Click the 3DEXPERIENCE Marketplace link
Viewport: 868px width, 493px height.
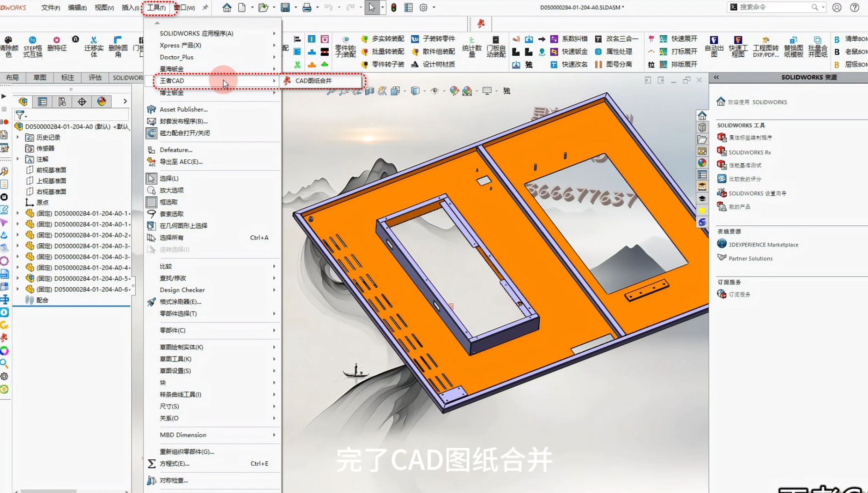pos(762,244)
